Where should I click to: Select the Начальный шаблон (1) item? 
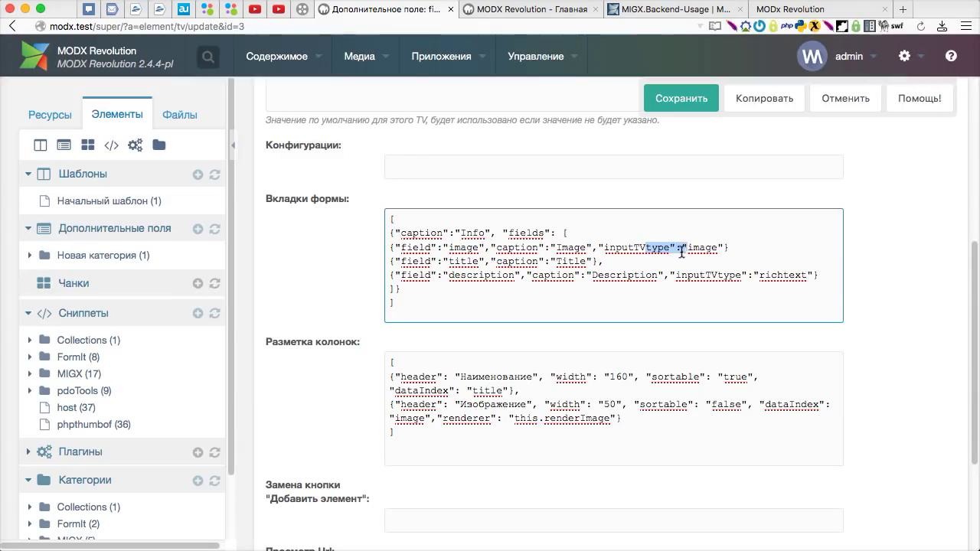pos(109,201)
